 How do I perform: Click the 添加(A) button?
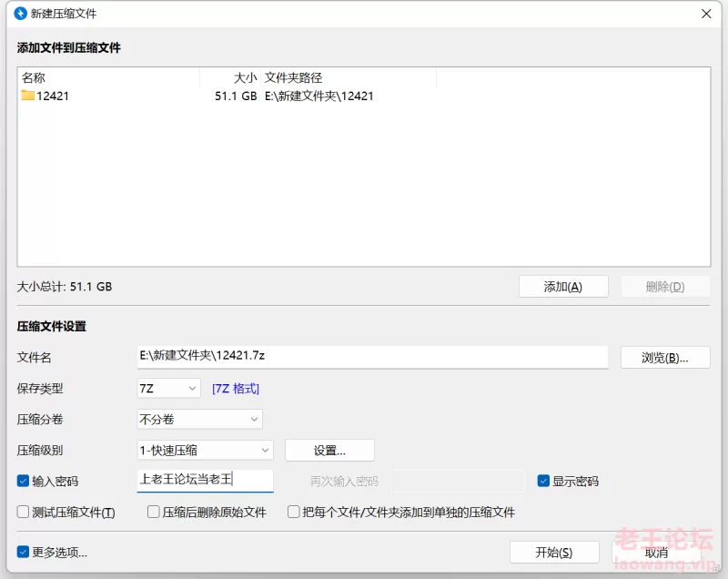coord(563,287)
